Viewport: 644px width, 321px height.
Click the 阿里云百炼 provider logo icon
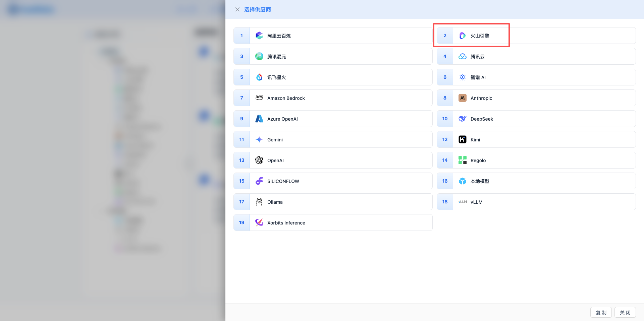[x=259, y=36]
